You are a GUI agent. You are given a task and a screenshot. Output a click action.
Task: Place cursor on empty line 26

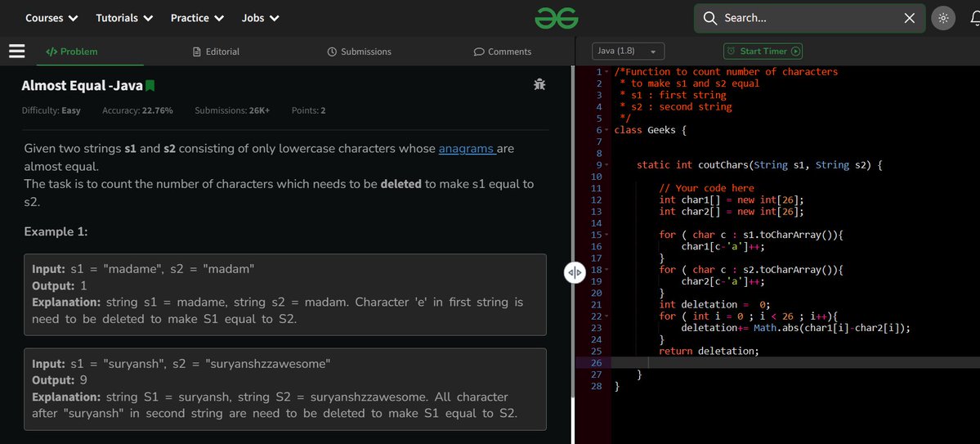[x=795, y=363]
